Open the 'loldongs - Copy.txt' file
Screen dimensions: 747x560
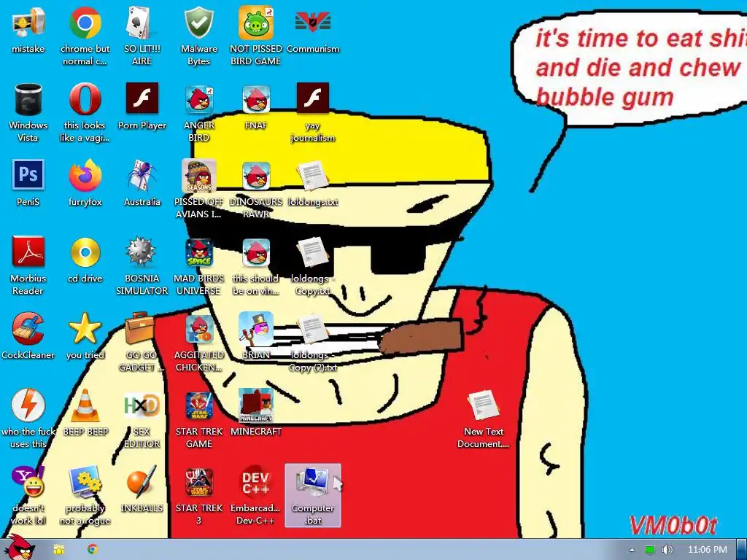point(313,265)
